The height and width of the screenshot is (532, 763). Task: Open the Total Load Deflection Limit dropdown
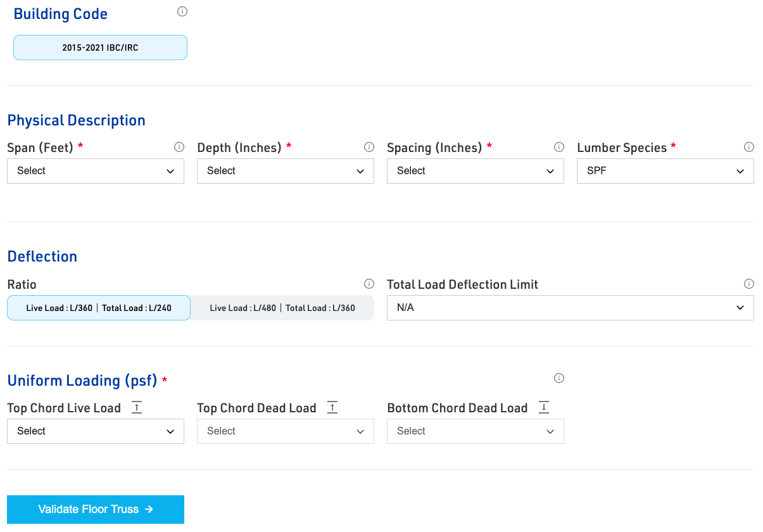tap(571, 308)
